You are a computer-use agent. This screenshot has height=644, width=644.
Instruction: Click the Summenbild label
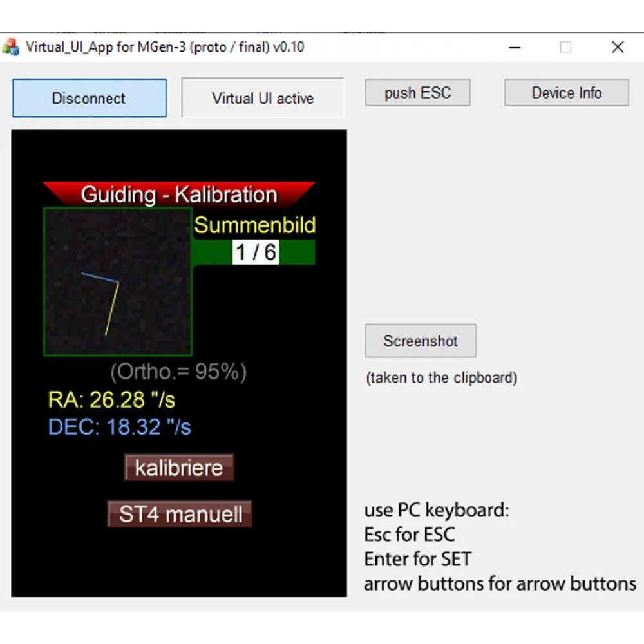(254, 225)
